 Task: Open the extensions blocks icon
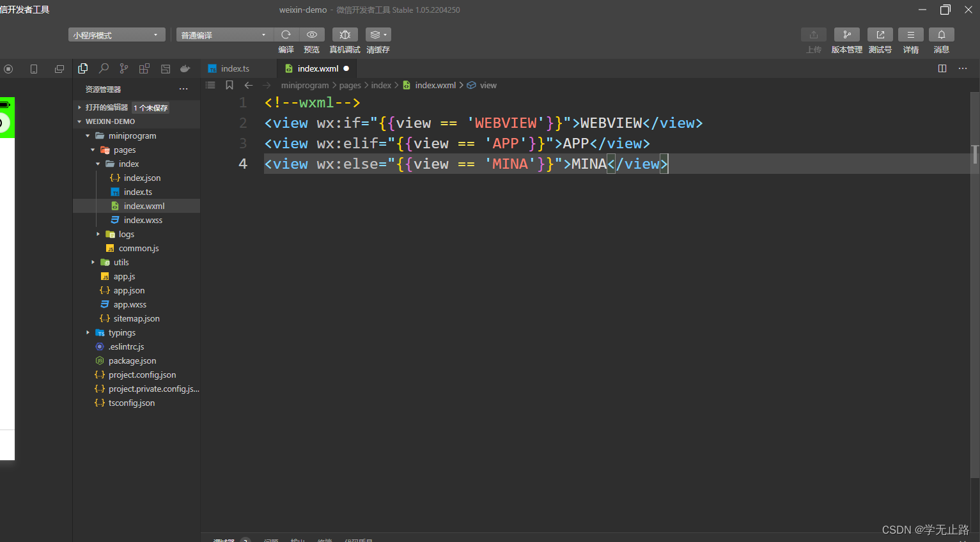point(144,68)
